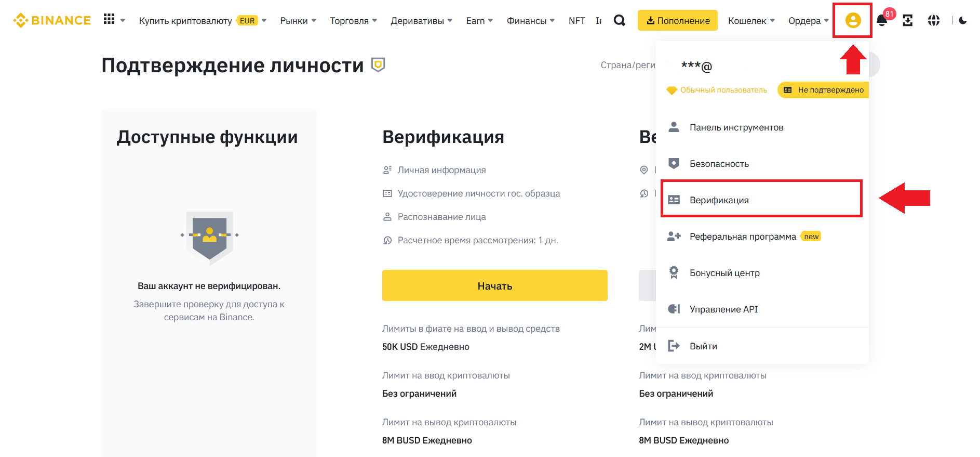Select Реферальная программа menu entry
Viewport: 980px width, 457px height.
point(762,237)
